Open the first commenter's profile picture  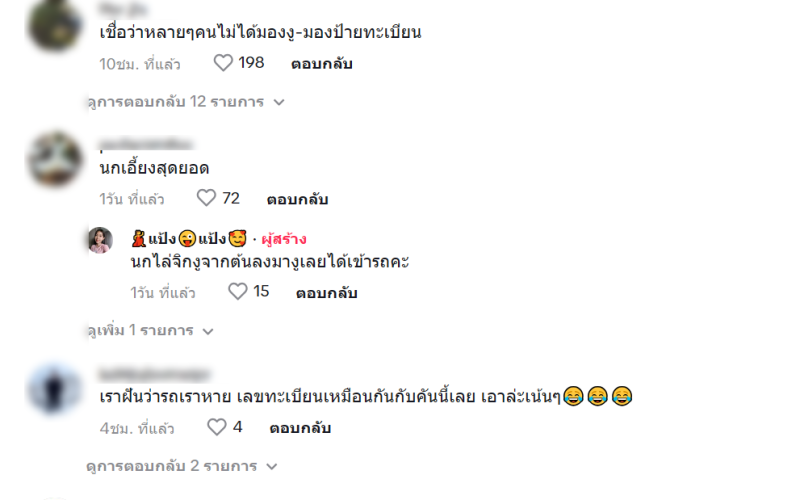[x=55, y=24]
